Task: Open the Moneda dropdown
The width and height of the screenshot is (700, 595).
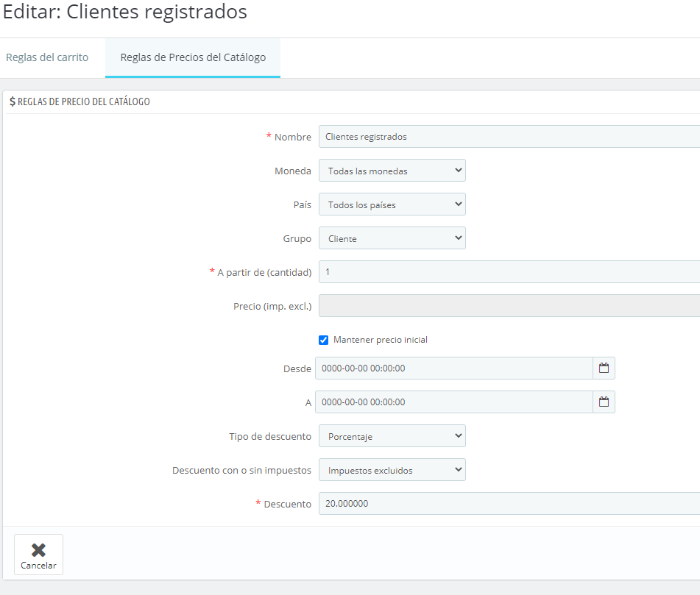Action: point(392,171)
